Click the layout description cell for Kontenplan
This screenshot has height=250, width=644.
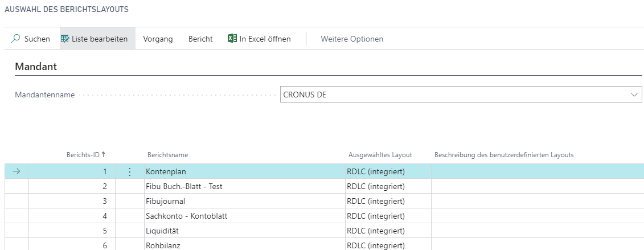538,171
